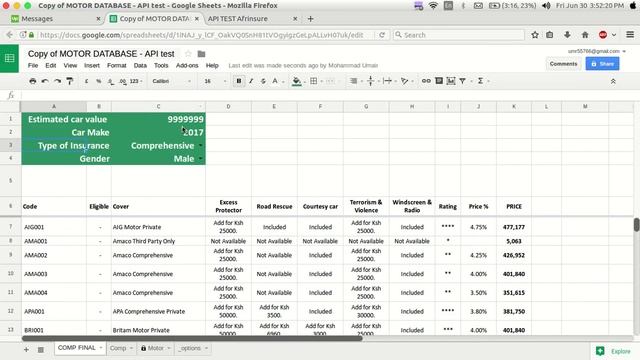This screenshot has width=640, height=360.
Task: Open horizontal align options
Action: 354,81
